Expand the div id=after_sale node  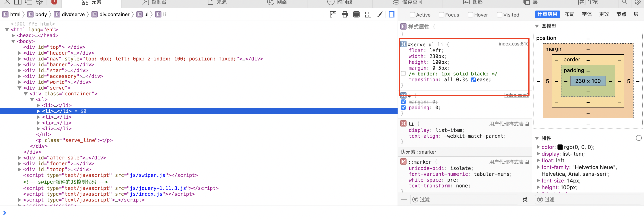tap(19, 158)
